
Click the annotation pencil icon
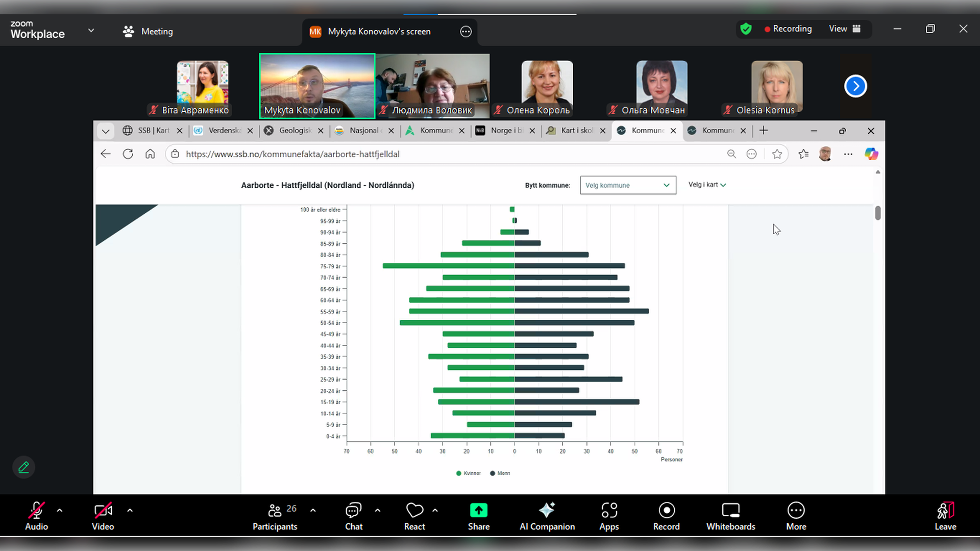click(23, 467)
